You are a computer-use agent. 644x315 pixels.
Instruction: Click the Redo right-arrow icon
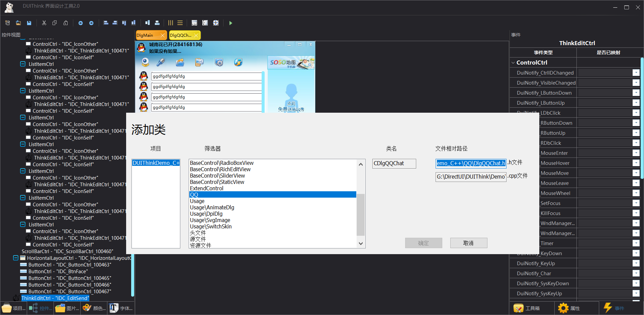[91, 23]
